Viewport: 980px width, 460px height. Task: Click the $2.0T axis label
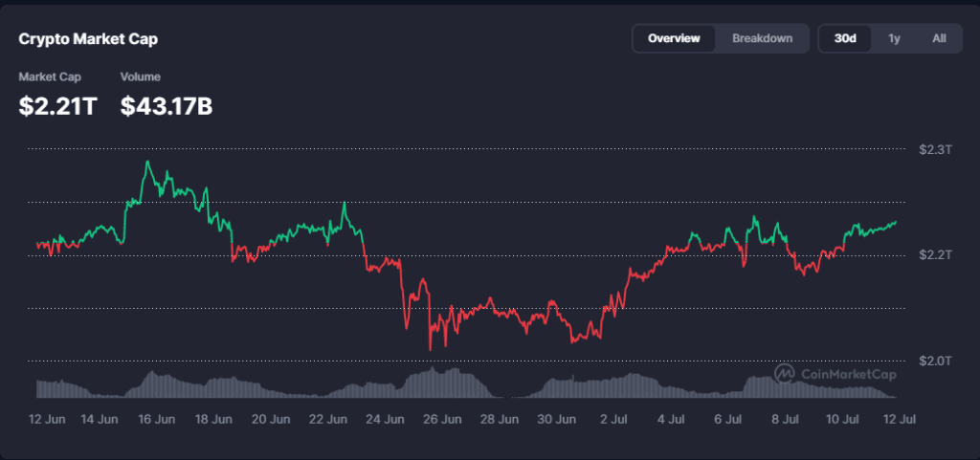tap(935, 361)
